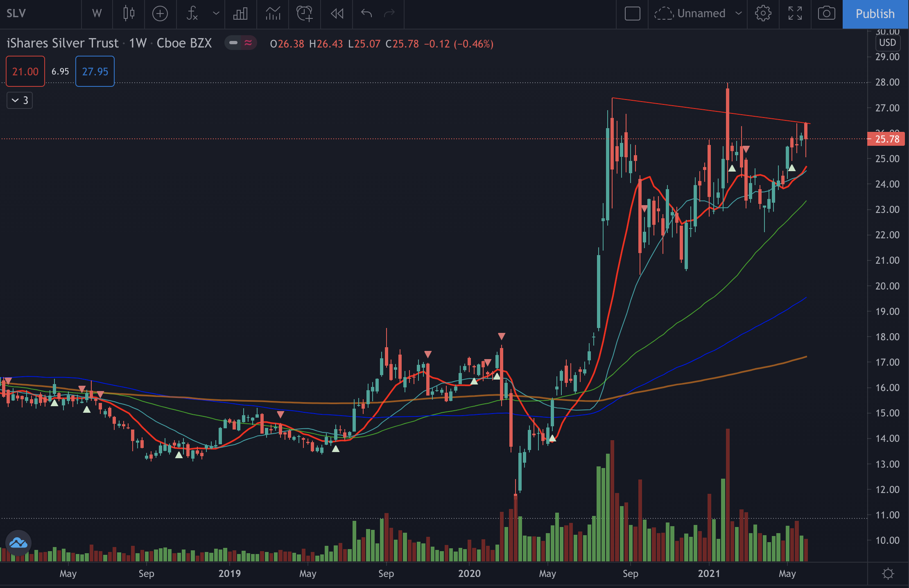Image resolution: width=909 pixels, height=588 pixels.
Task: Create a new alert with the clock icon
Action: 305,14
